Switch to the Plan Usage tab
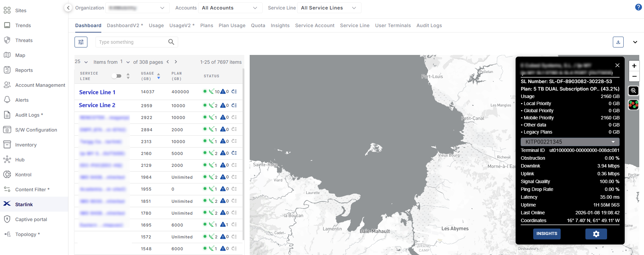The width and height of the screenshot is (644, 255). coord(232,25)
